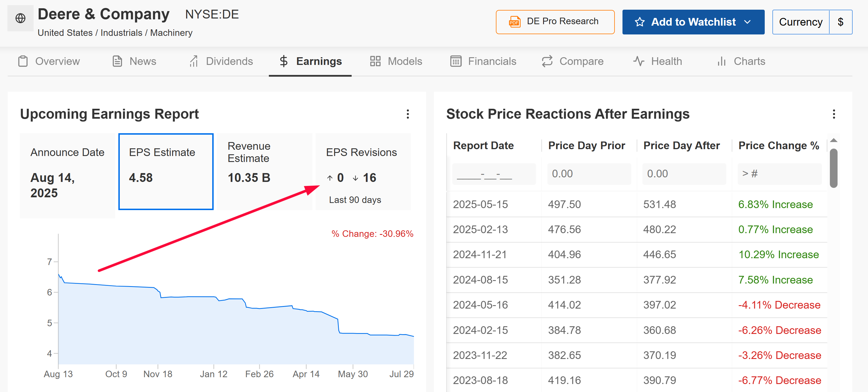
Task: Open the Models tab
Action: point(396,61)
